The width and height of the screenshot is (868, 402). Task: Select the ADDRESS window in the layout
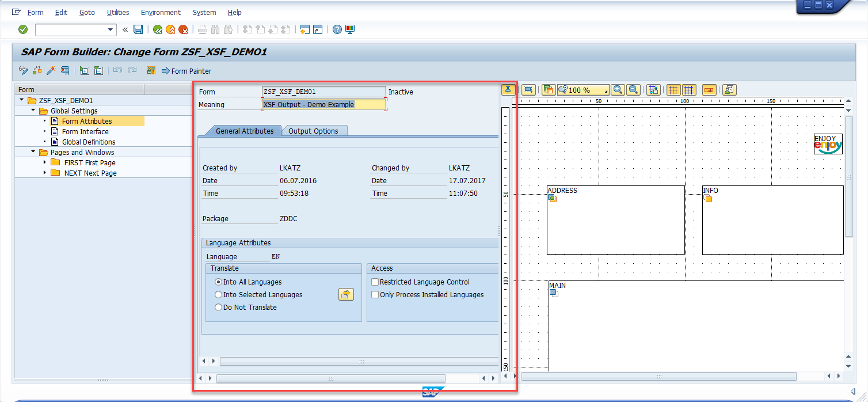pos(616,219)
